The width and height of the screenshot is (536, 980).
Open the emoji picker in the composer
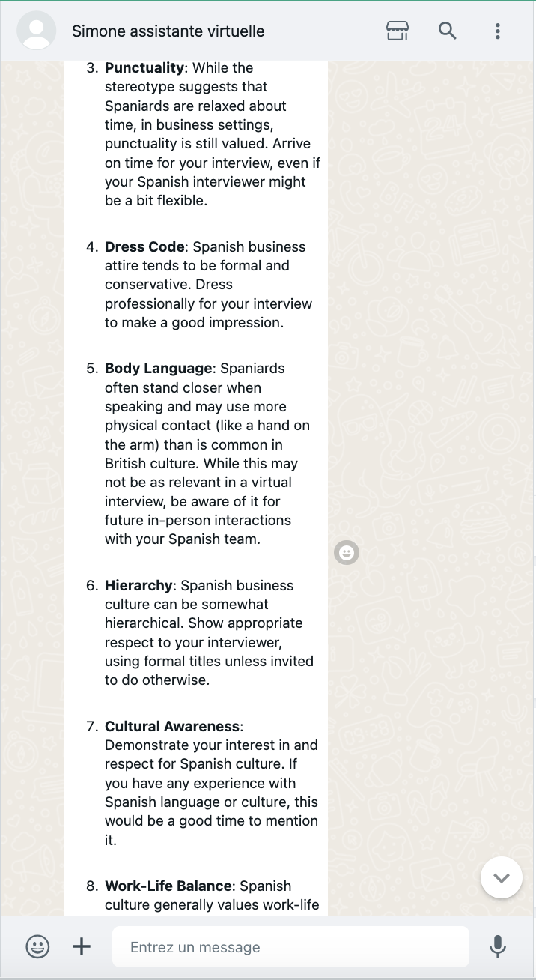37,946
